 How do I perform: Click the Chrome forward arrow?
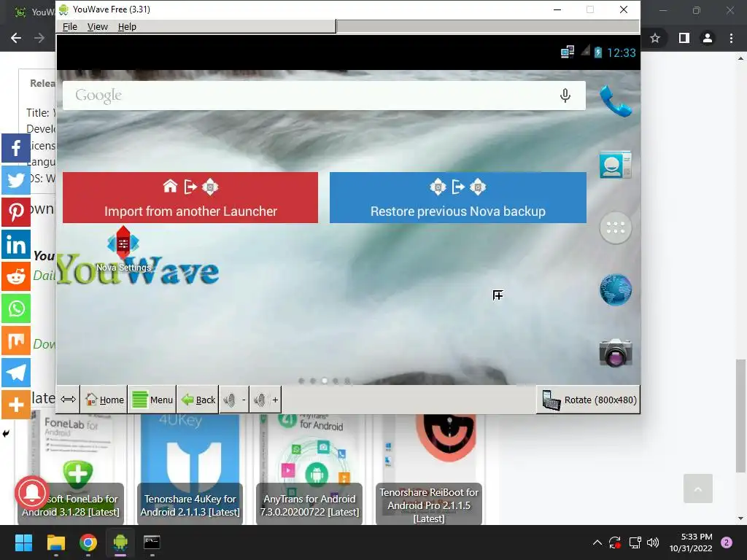coord(39,38)
